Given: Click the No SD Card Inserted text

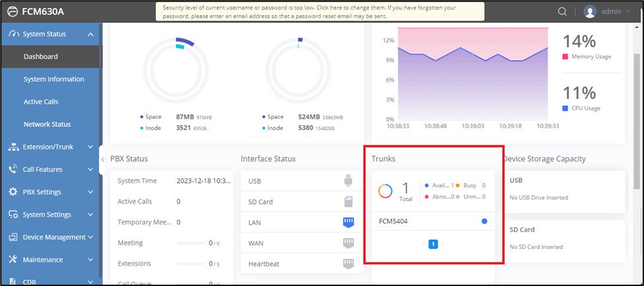Looking at the screenshot, I should coord(536,247).
